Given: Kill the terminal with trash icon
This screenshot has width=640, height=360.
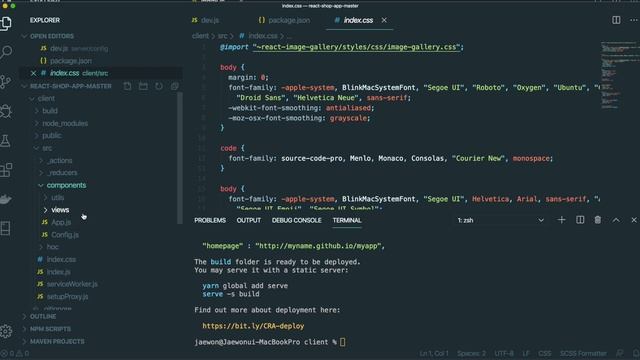Looking at the screenshot, I should pos(598,220).
